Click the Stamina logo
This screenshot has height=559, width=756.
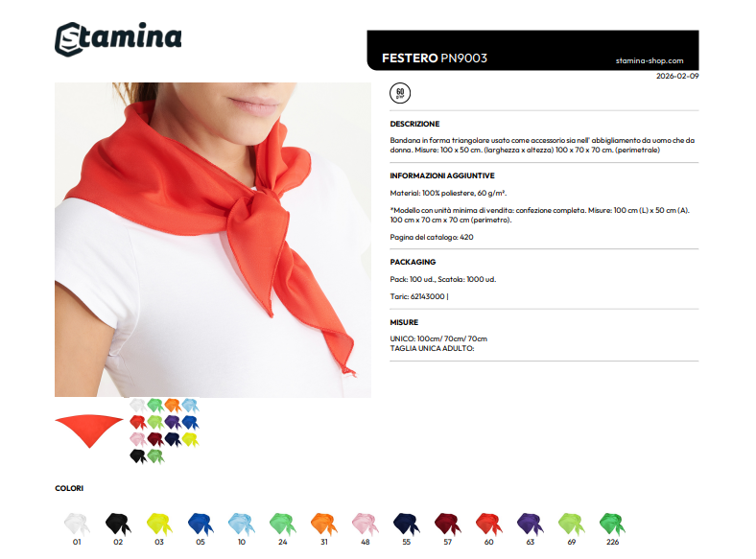[118, 38]
